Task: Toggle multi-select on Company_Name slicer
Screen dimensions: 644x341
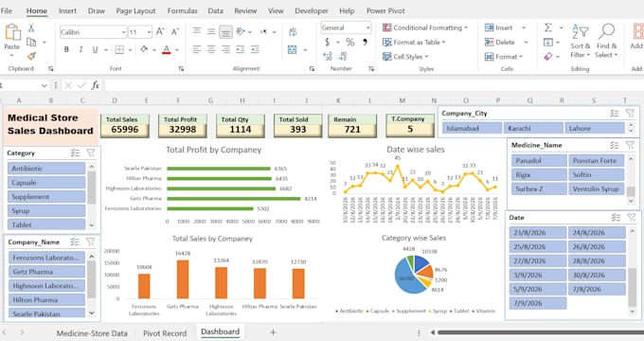Action: pos(75,242)
